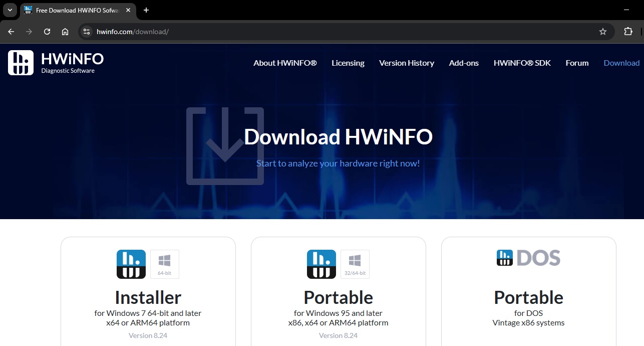Click the site information icon in the address bar
644x346 pixels.
coord(86,31)
